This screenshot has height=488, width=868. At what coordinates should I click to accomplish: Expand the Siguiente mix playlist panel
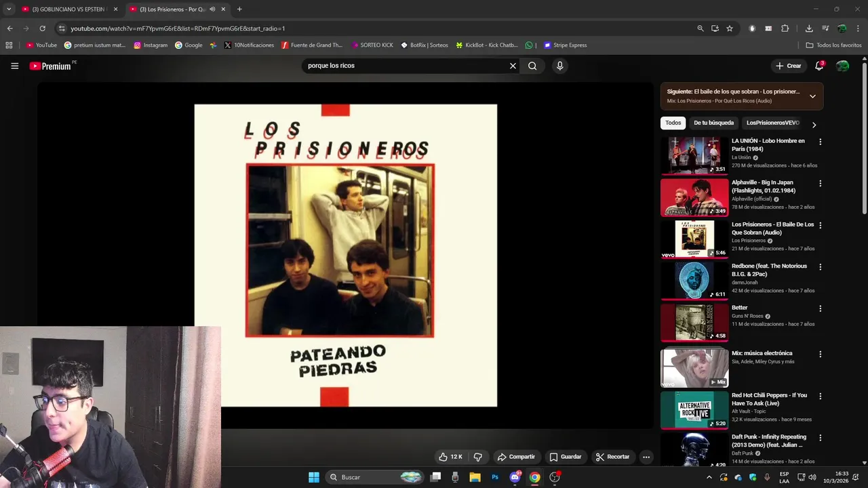click(812, 96)
